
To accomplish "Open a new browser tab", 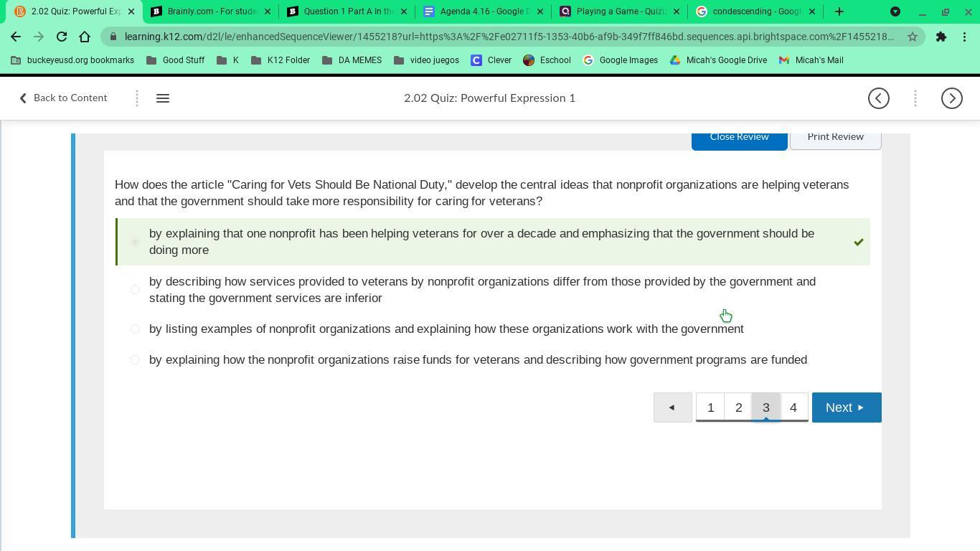I will click(839, 11).
